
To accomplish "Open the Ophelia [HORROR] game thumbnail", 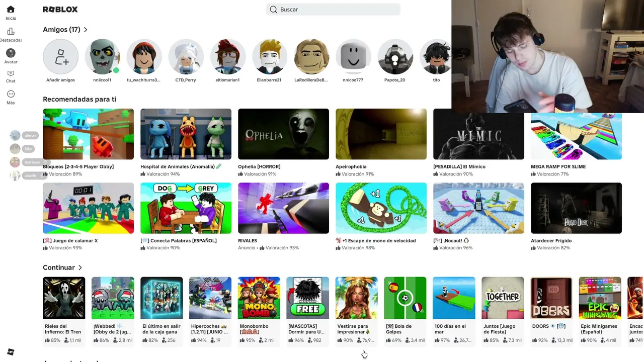I will click(x=283, y=134).
